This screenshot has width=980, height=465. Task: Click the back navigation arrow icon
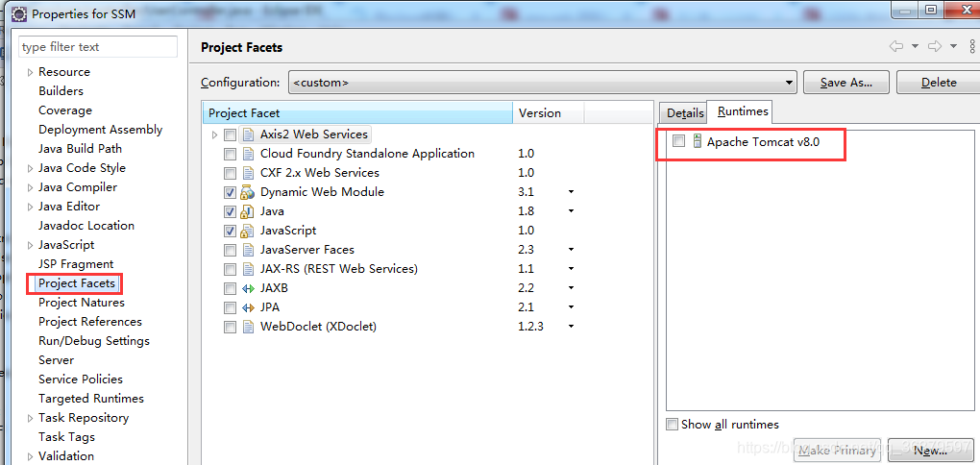click(x=896, y=46)
